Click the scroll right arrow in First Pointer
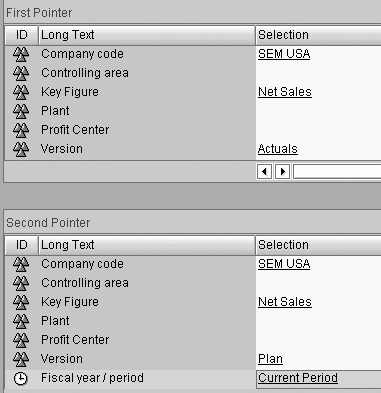Image resolution: width=381 pixels, height=393 pixels. pos(283,172)
